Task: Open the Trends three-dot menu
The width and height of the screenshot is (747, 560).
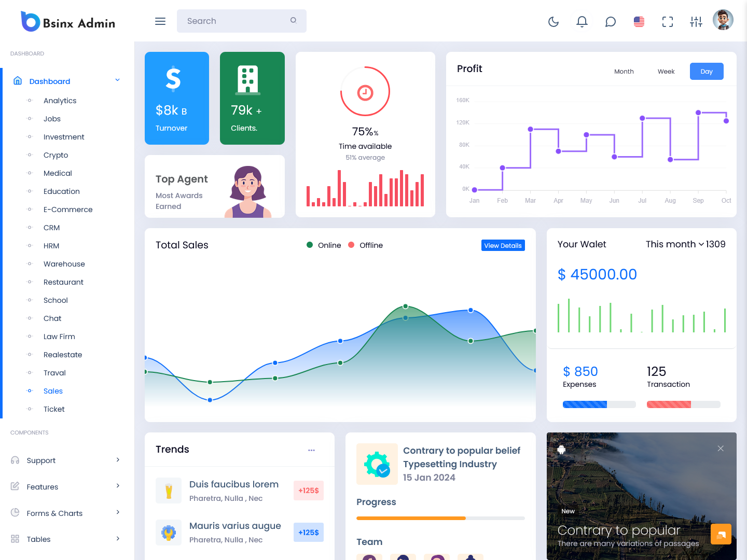Action: [311, 450]
